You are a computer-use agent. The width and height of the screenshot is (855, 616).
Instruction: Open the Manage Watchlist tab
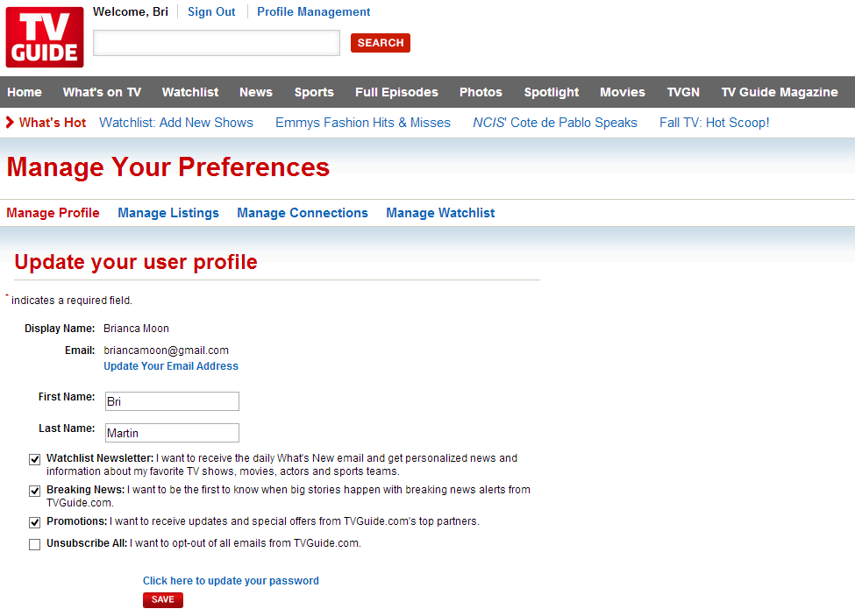coord(440,213)
